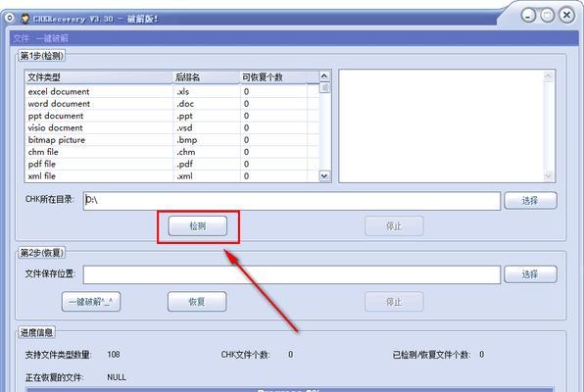
Task: Click the 支持文件类型数量 value 108
Action: click(x=114, y=355)
